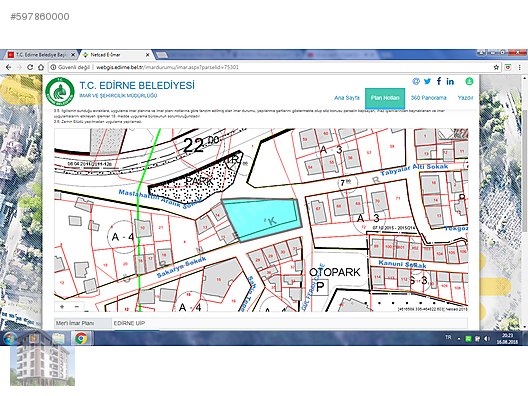This screenshot has width=528, height=396.
Task: Go to the browser home page icon
Action: 41,67
